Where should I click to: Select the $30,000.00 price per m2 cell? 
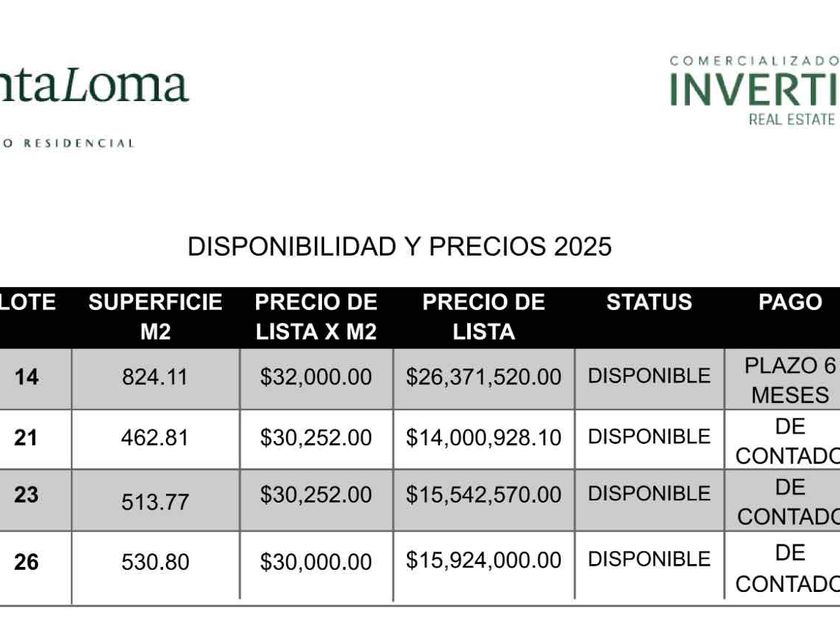pos(316,562)
